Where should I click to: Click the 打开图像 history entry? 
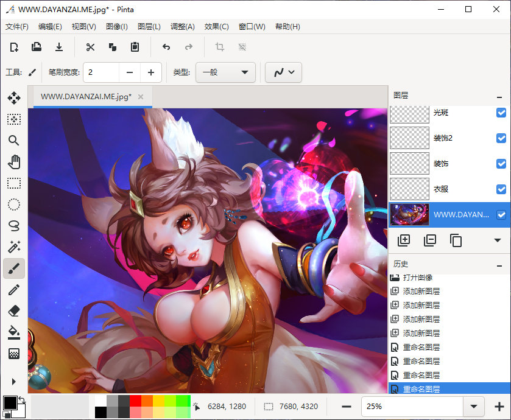(417, 278)
